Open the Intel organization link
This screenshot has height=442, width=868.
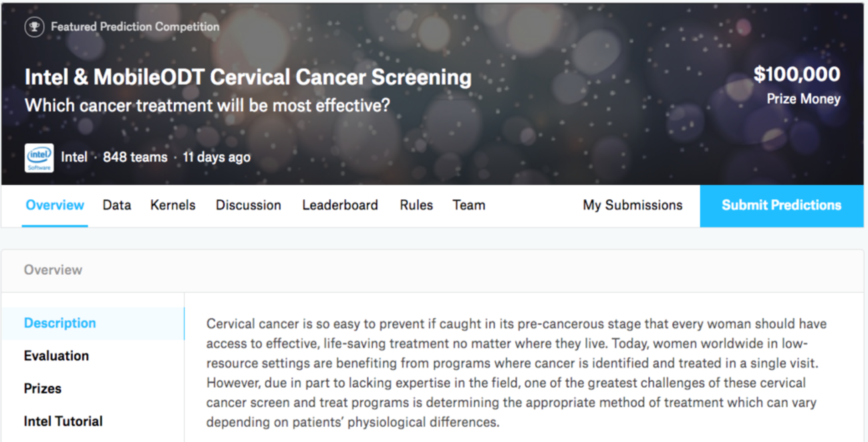click(74, 158)
